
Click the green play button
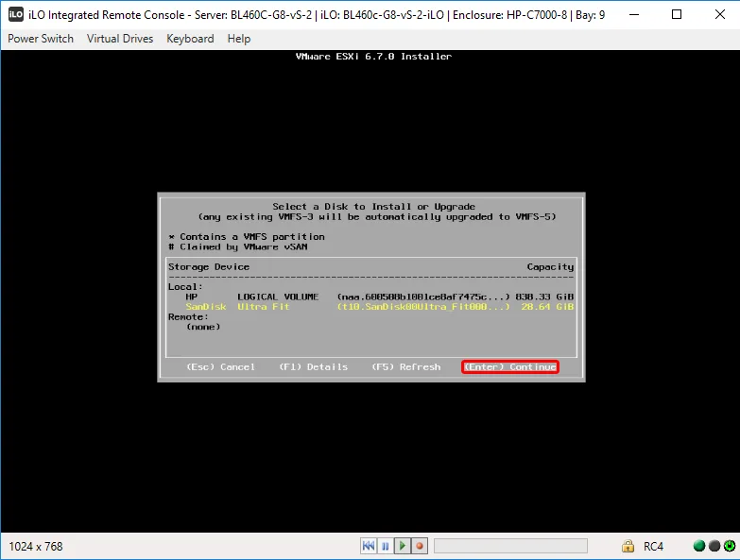[402, 546]
